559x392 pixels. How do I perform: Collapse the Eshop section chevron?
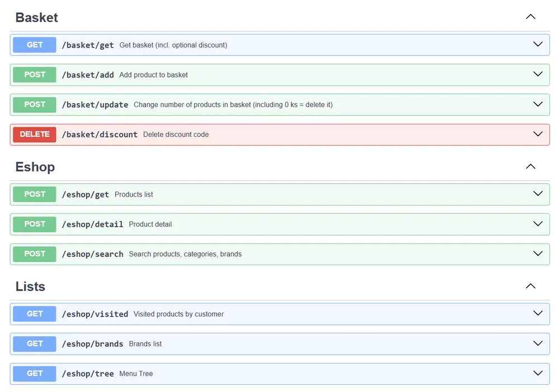click(530, 166)
